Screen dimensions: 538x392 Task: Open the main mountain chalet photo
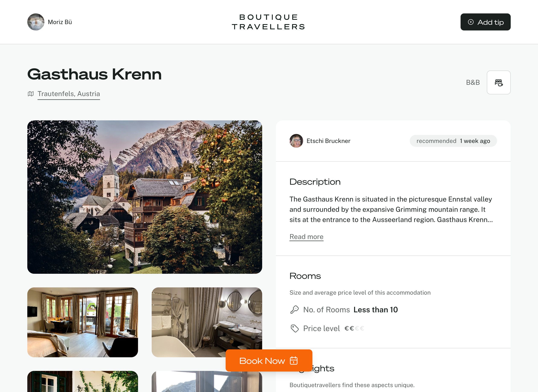click(x=145, y=197)
